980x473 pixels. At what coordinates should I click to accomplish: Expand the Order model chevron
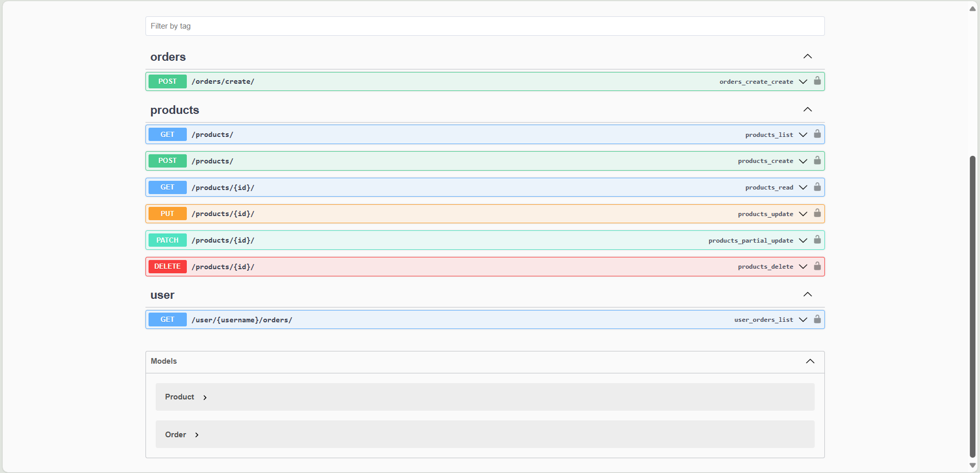(x=197, y=435)
